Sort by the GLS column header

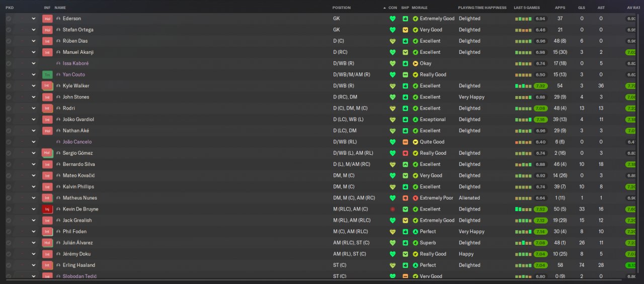tap(582, 8)
